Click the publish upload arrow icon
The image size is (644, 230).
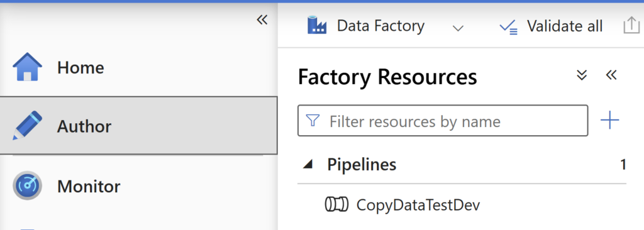(x=631, y=26)
